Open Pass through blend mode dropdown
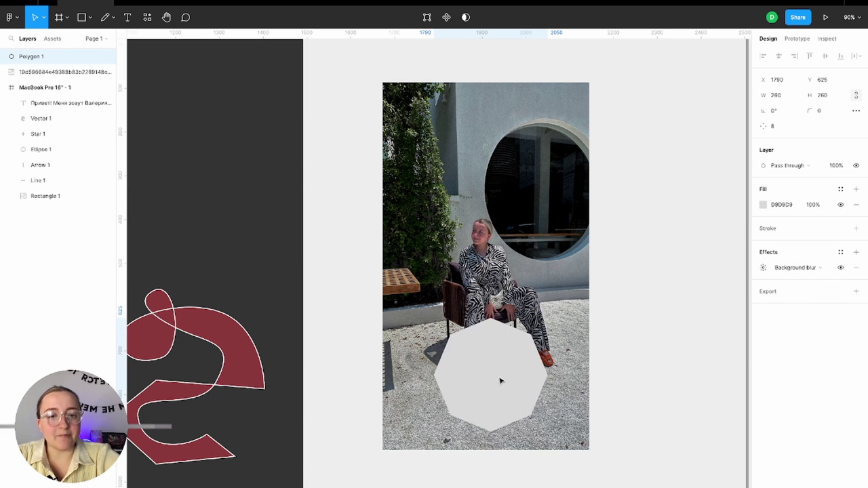Image resolution: width=868 pixels, height=488 pixels. point(790,165)
